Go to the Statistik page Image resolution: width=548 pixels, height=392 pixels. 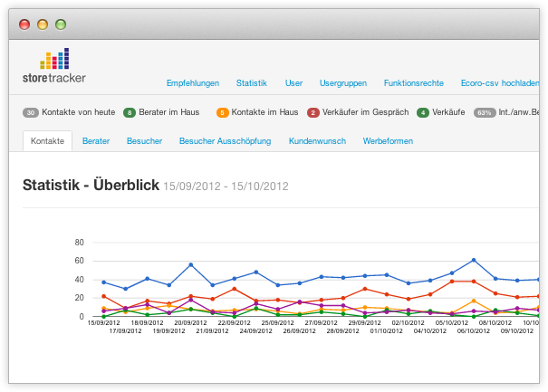tap(251, 82)
